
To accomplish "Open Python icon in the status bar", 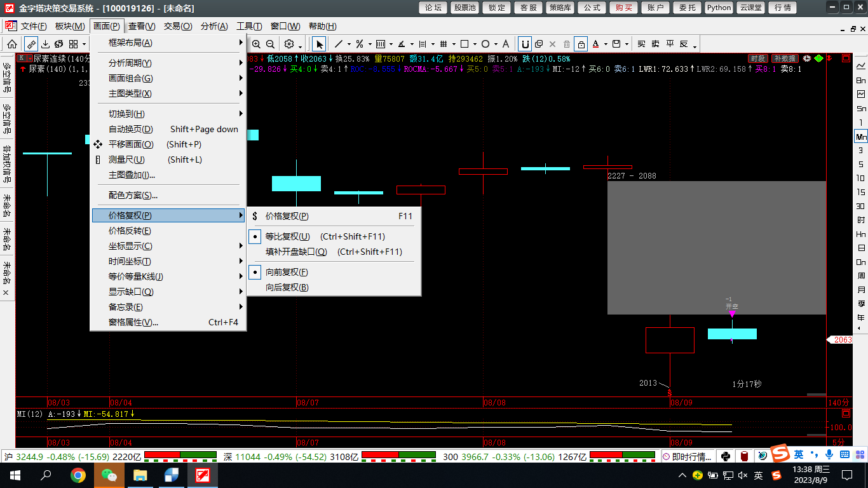I will [725, 456].
